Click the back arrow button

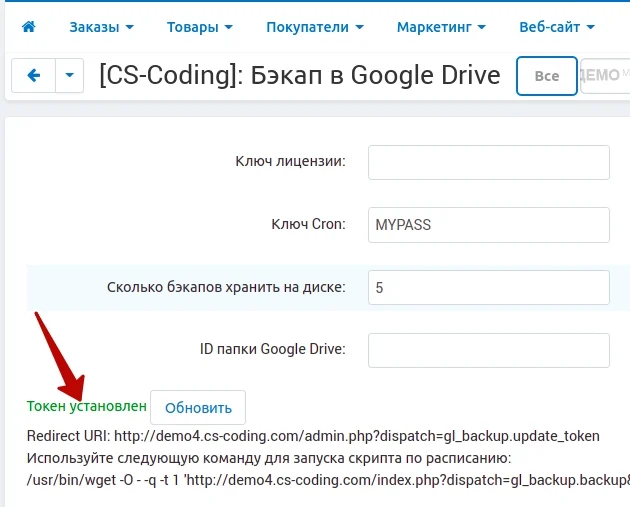click(33, 76)
